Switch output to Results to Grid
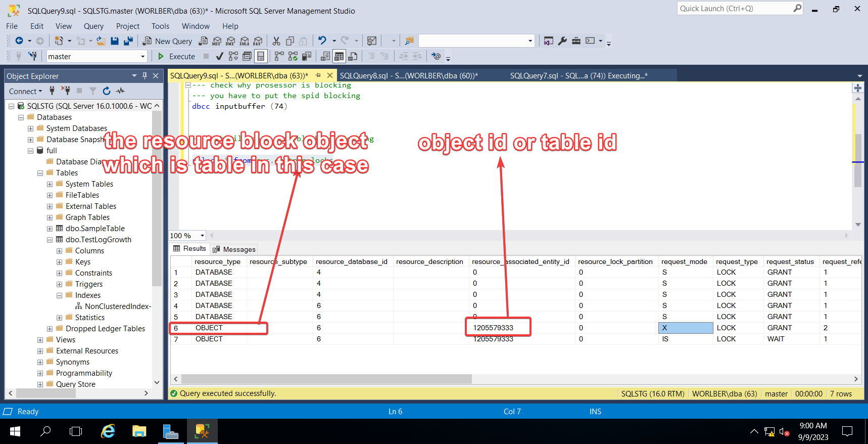Viewport: 868px width, 444px height. pyautogui.click(x=339, y=56)
